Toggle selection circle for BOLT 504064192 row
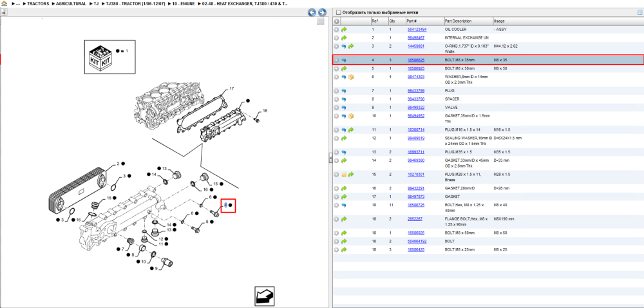Viewport: 644px width, 308px height. pyautogui.click(x=337, y=242)
